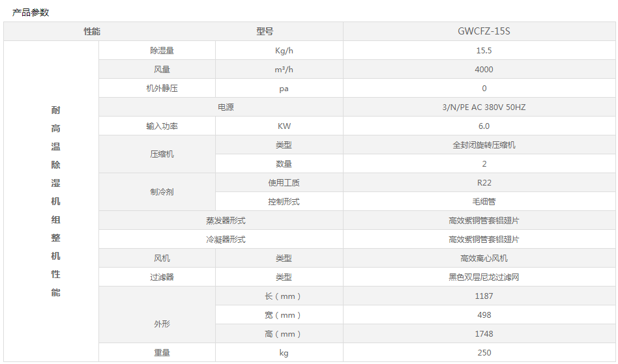Click the 性能 column header
The height and width of the screenshot is (364, 618).
pos(92,31)
